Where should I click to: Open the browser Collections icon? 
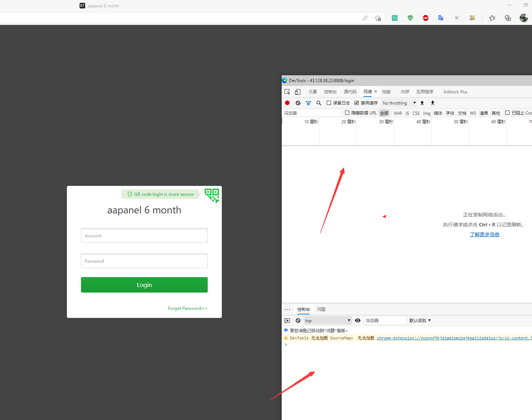[508, 18]
